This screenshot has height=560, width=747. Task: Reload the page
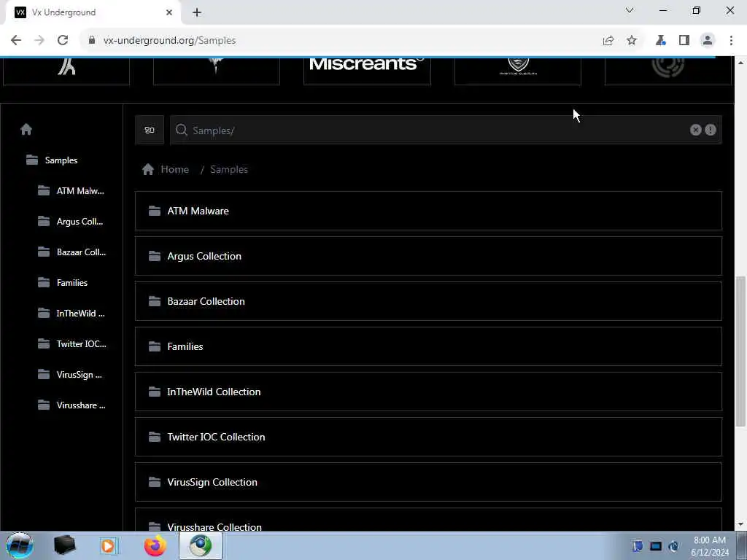(x=63, y=41)
